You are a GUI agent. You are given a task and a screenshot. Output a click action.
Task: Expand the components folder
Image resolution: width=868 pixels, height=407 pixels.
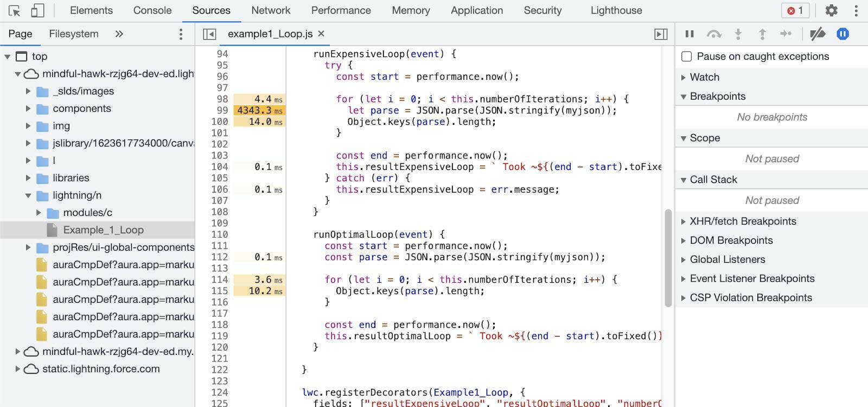tap(28, 109)
